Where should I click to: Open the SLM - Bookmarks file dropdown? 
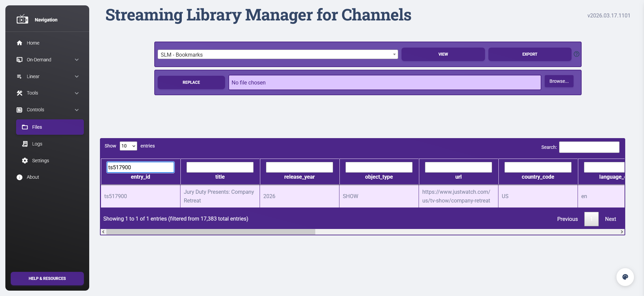(277, 55)
